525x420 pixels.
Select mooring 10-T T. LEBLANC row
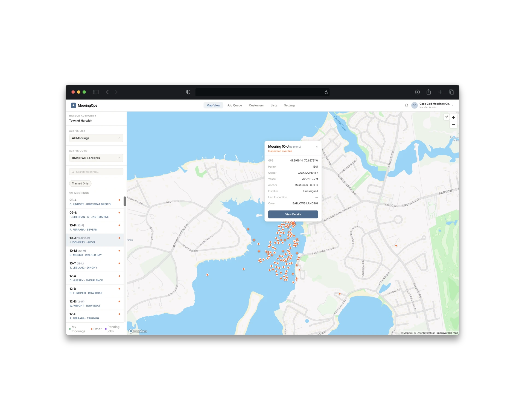pos(95,266)
